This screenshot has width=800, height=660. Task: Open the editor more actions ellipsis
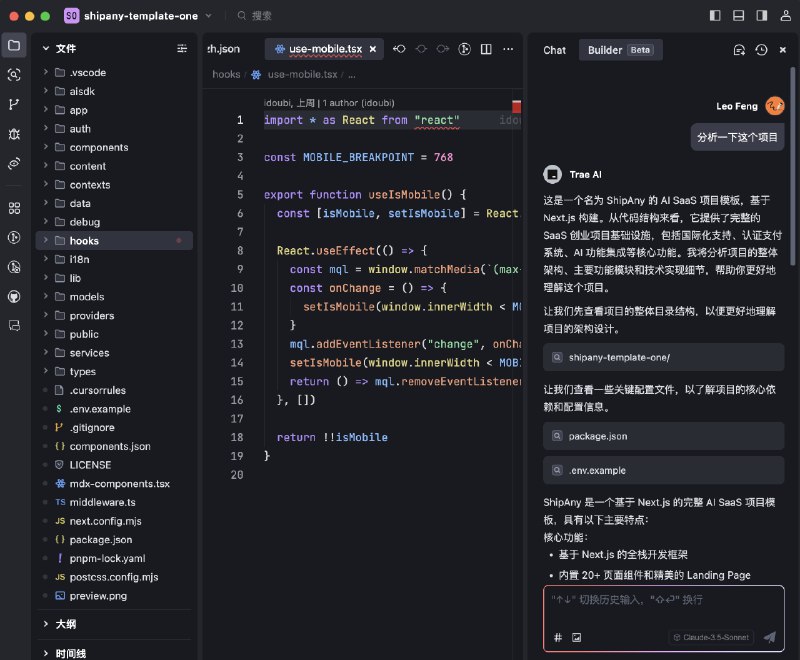508,49
